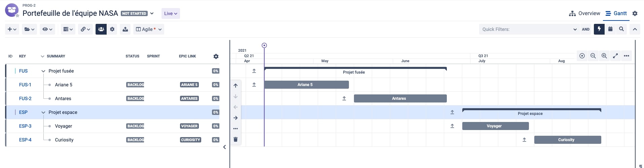Toggle the AND filter operator
The image size is (644, 168).
pos(586,29)
